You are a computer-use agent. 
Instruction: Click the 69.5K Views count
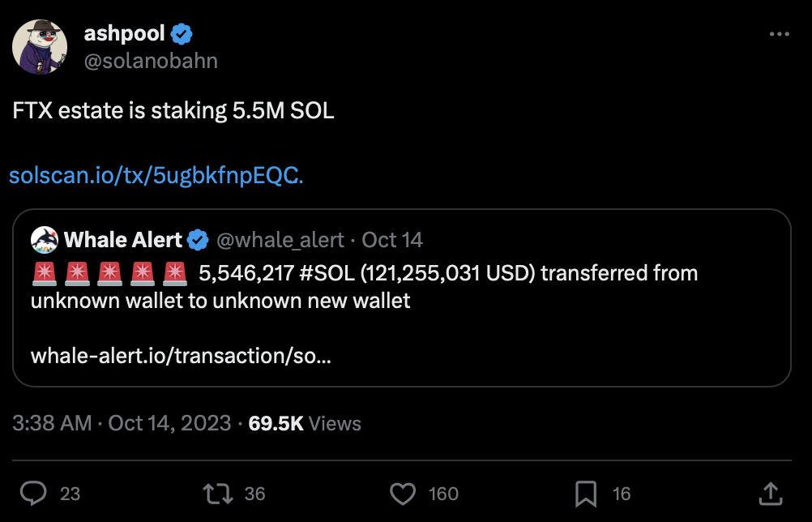[x=305, y=423]
